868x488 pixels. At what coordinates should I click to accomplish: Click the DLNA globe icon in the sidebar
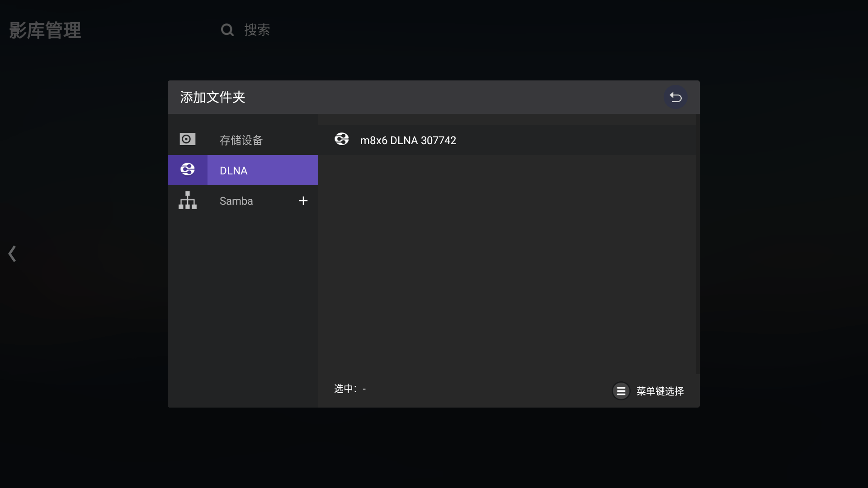click(x=187, y=170)
